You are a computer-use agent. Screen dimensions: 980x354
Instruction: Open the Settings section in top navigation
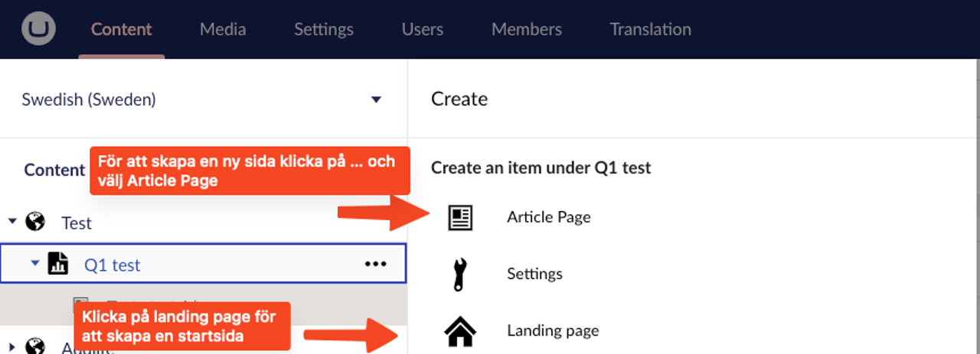[324, 30]
